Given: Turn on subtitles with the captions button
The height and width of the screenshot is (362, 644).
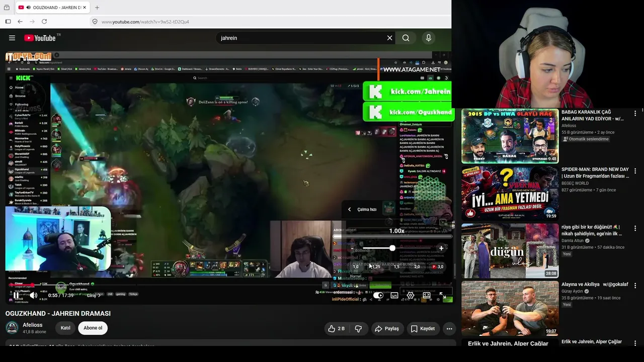Looking at the screenshot, I should [x=394, y=296].
